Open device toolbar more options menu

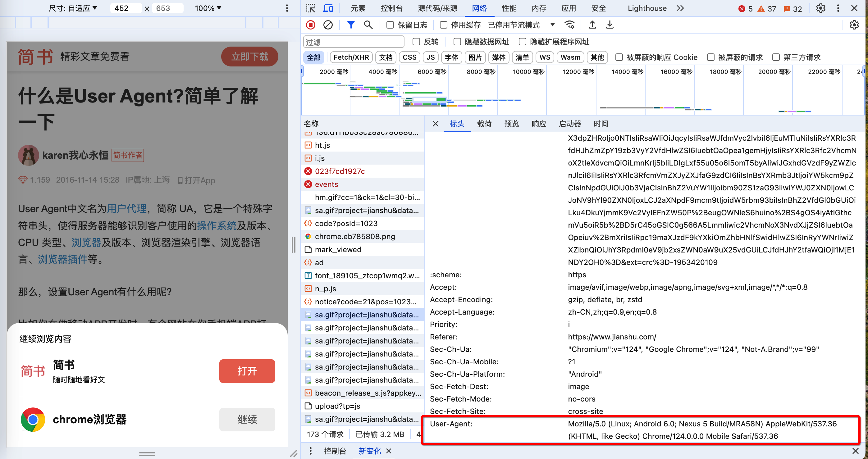click(x=287, y=8)
